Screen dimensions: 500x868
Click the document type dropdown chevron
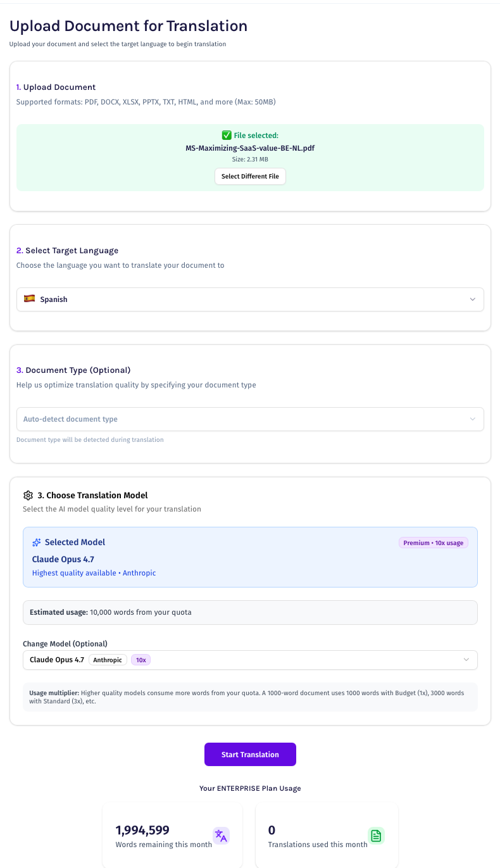(x=472, y=419)
